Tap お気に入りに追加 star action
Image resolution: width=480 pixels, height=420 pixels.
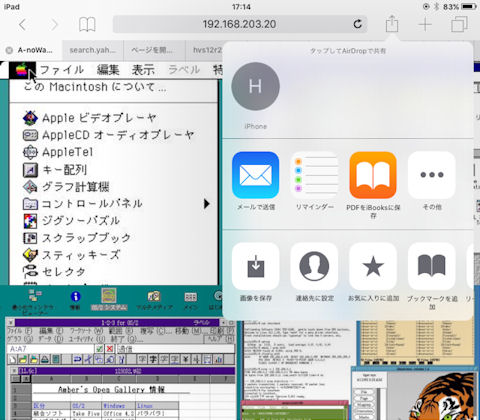point(373,266)
